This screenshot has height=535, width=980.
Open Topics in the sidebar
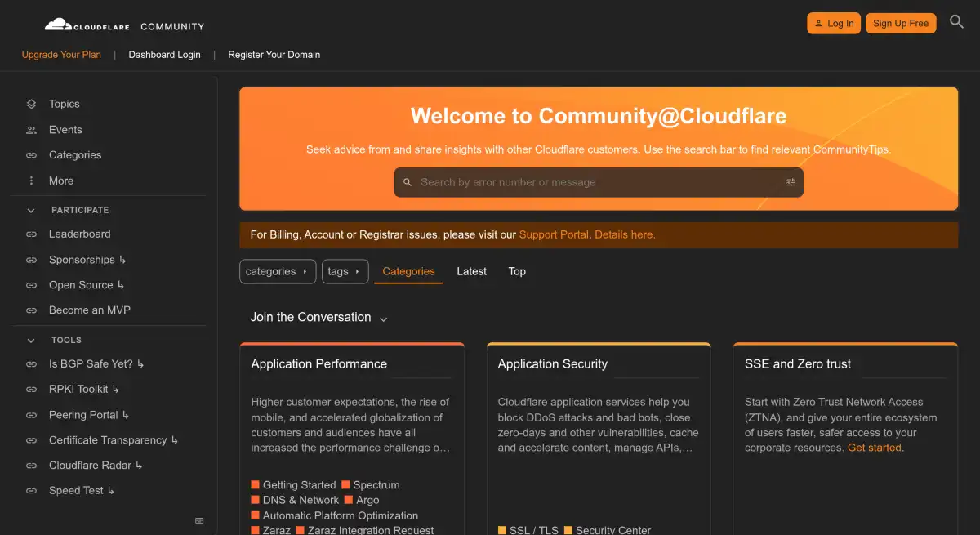(x=64, y=104)
